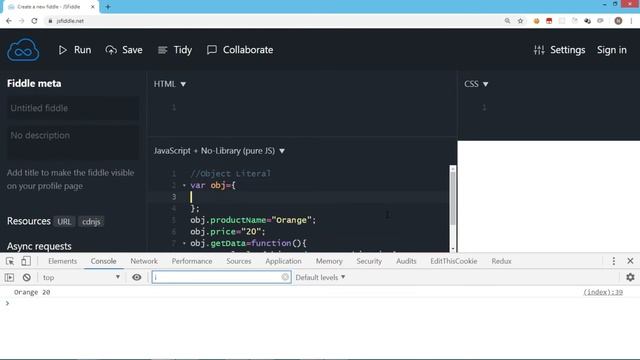Click the red extension icon in toolbar
Viewport: 640px width, 360px height.
(x=549, y=21)
